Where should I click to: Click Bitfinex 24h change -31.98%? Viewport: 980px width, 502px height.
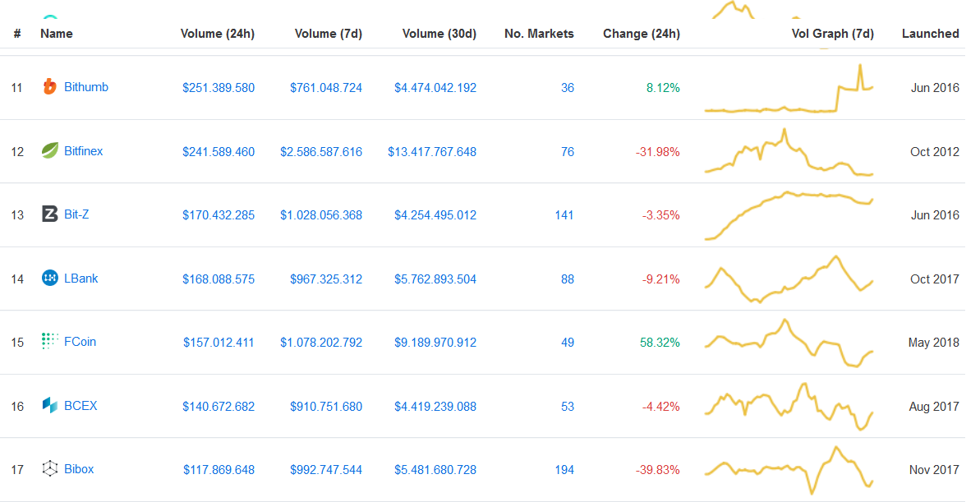pos(657,152)
